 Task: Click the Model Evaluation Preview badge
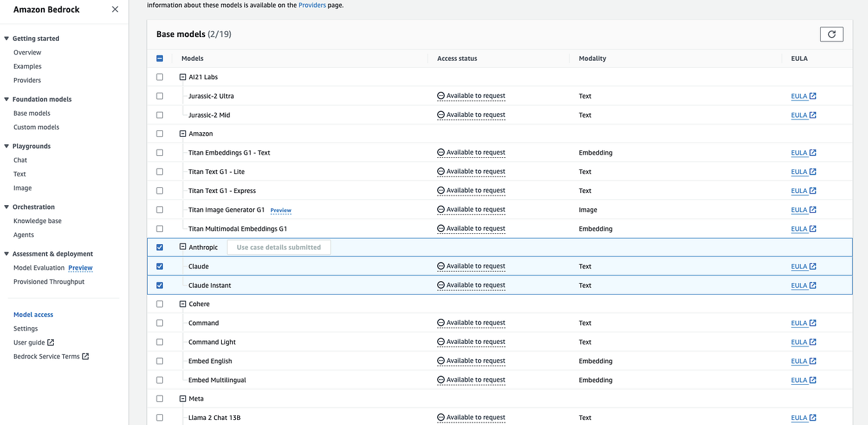click(80, 267)
